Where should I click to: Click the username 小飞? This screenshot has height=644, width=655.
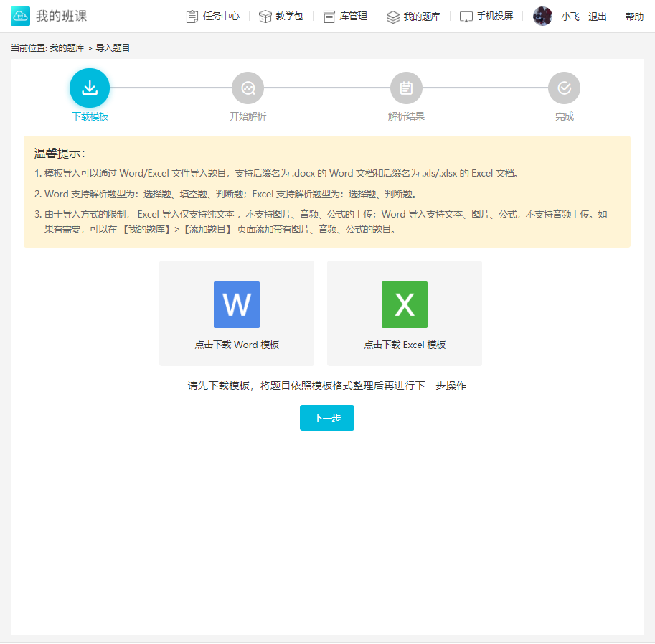pyautogui.click(x=570, y=17)
